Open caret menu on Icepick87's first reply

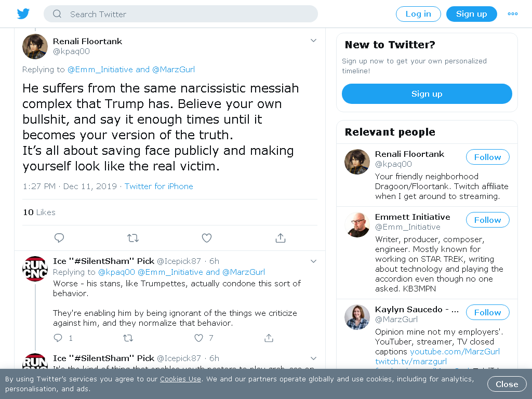[x=313, y=261]
